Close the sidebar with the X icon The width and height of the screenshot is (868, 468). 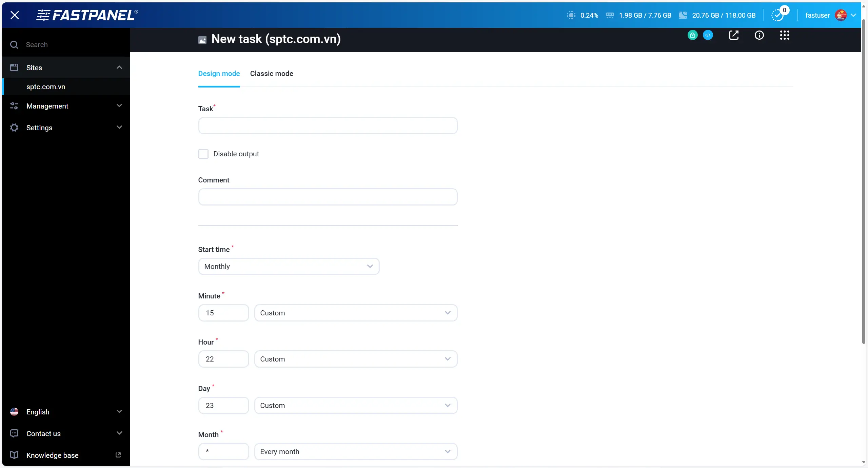pyautogui.click(x=15, y=15)
